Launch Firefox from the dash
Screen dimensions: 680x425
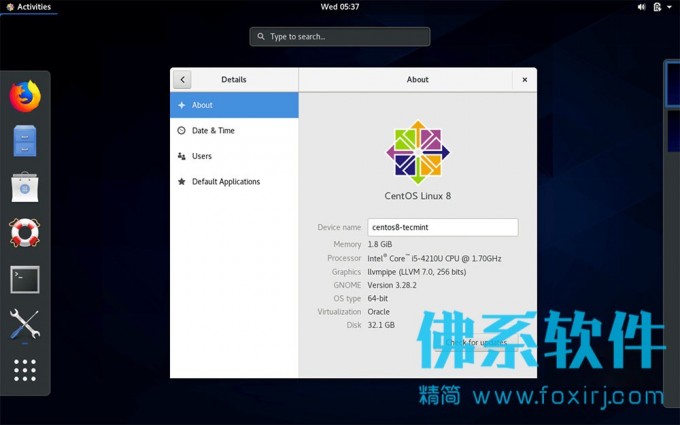[25, 96]
